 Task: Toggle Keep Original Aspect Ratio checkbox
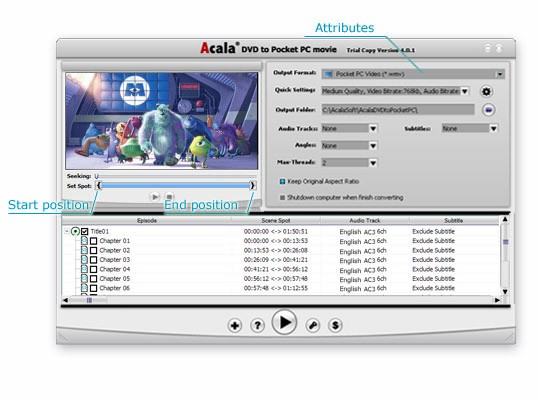tap(282, 182)
